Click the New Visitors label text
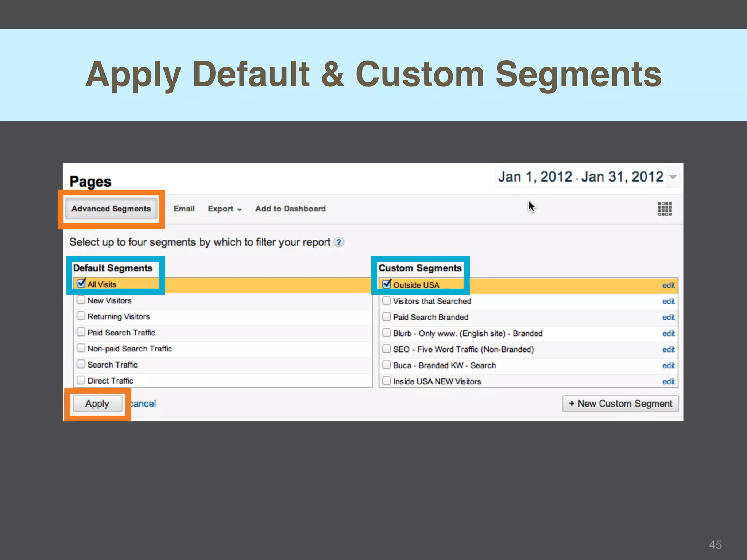Viewport: 747px width, 560px height. [x=109, y=300]
